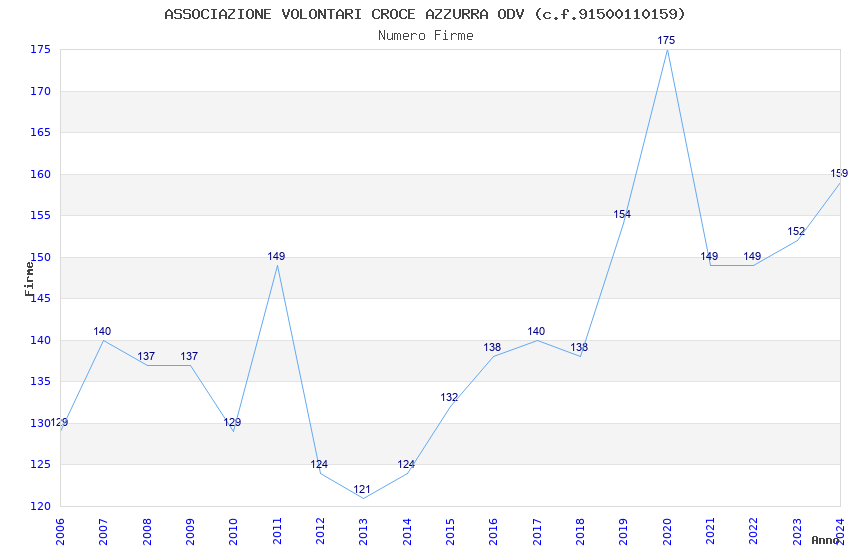Click y-axis tick value 155
This screenshot has width=850, height=550.
point(40,215)
